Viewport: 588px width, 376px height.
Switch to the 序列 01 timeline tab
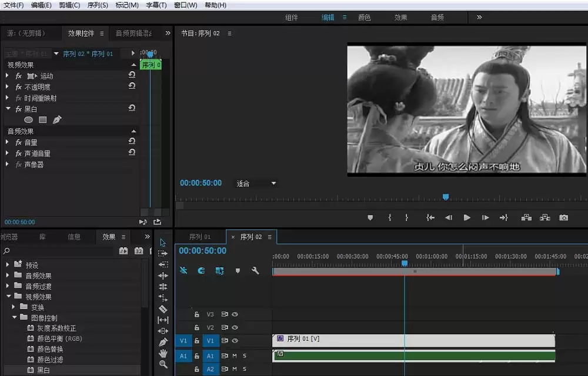[x=200, y=237]
